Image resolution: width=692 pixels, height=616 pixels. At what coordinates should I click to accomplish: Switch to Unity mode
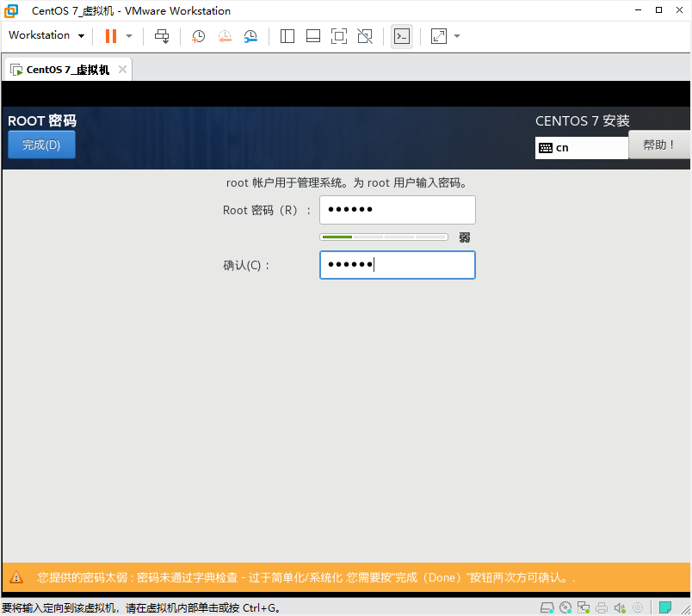(x=365, y=36)
